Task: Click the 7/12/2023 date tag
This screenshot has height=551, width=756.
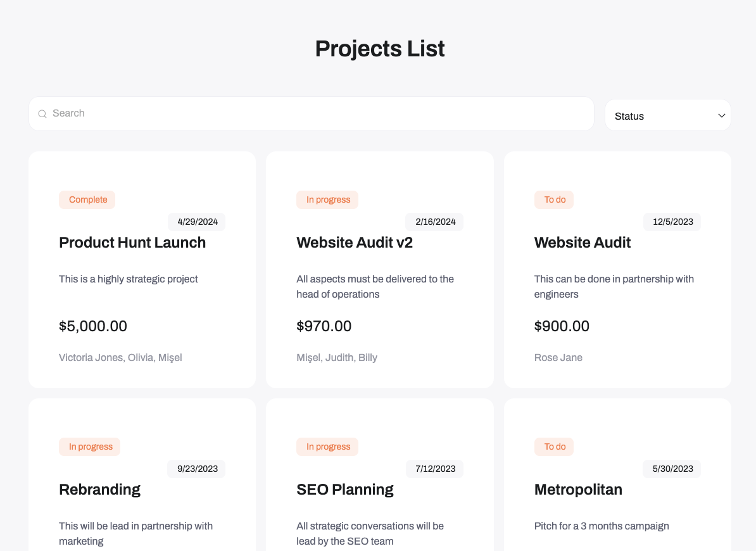Action: coord(434,469)
